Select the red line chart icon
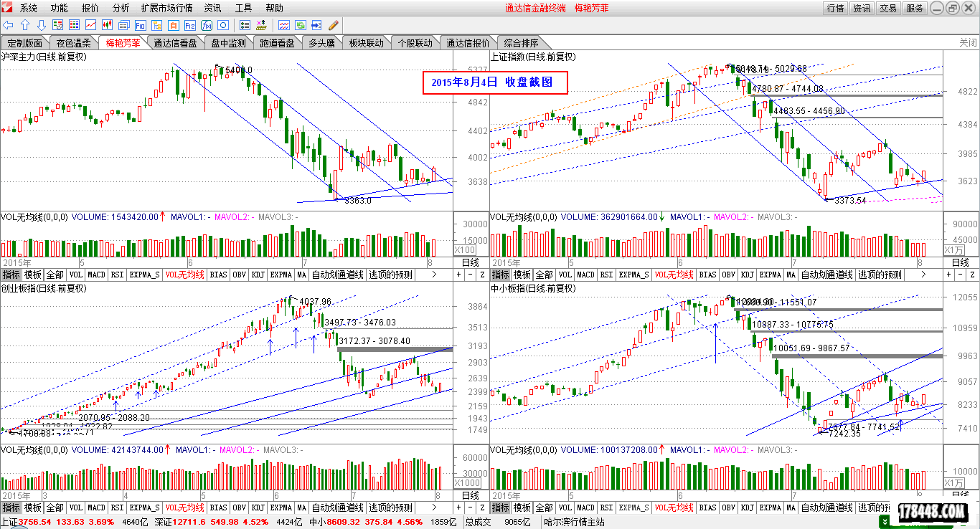Screen dimensions: 980x529 click(91, 25)
